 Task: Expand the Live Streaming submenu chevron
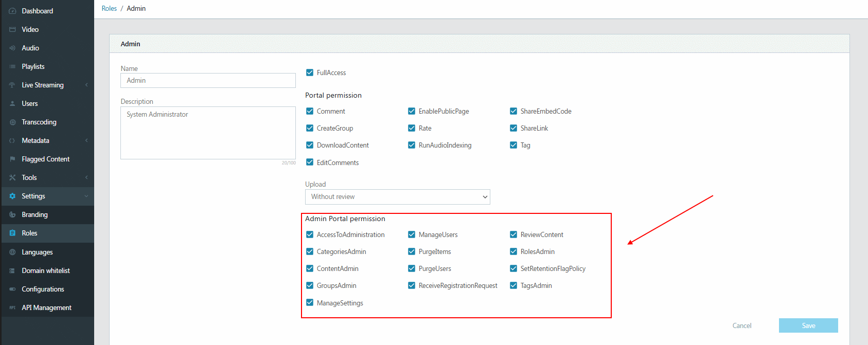(x=86, y=85)
